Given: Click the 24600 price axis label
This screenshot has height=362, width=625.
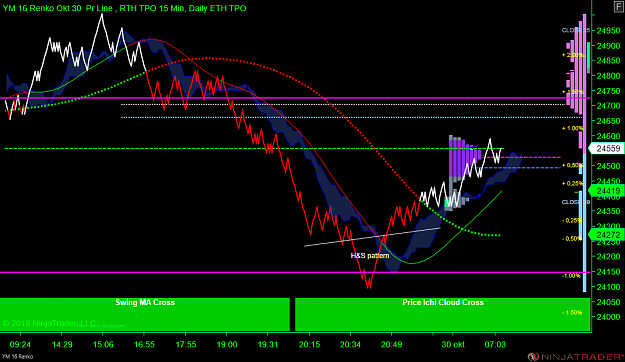Looking at the screenshot, I should pos(608,136).
